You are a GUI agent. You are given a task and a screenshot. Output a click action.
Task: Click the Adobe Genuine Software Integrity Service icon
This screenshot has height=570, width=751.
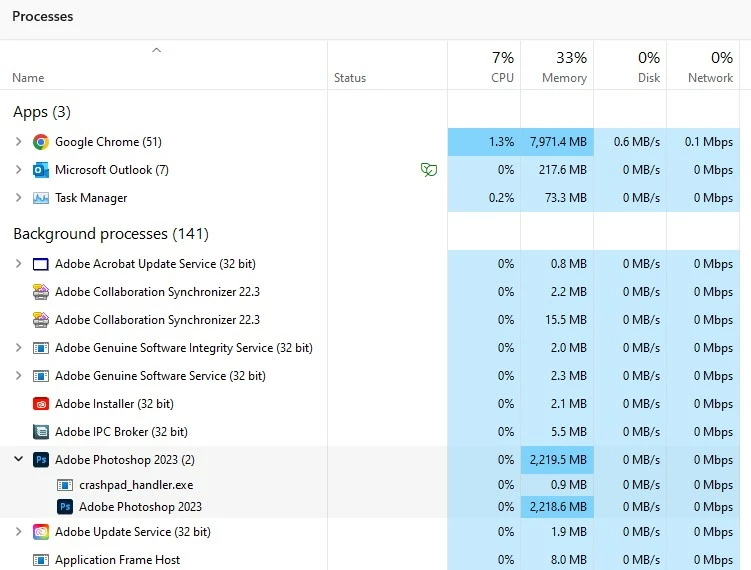tap(41, 348)
